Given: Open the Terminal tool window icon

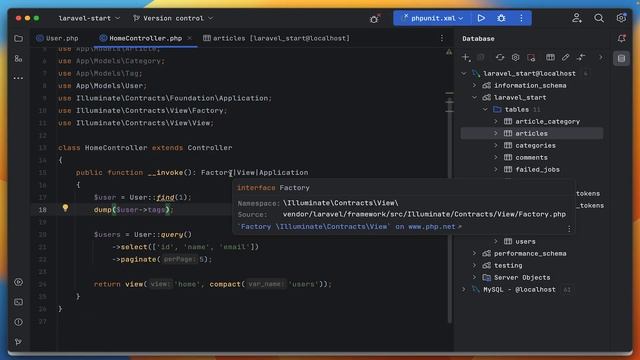Looking at the screenshot, I should (x=18, y=302).
